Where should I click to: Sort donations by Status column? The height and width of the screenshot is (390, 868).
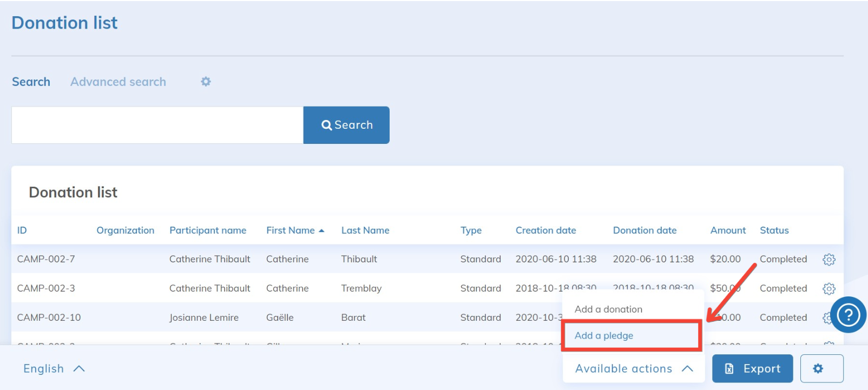pos(774,230)
